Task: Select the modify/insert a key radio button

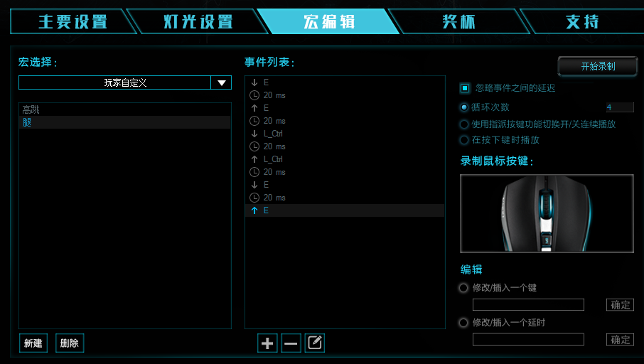Action: (x=463, y=288)
